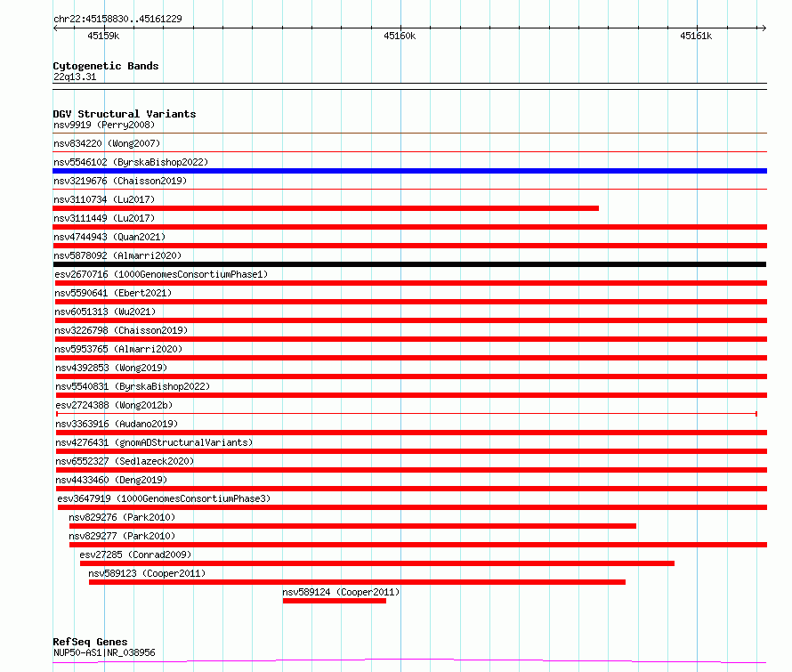Open nsv4276431 (gnomADStructuralVariants) label
The height and width of the screenshot is (672, 792).
coord(154,442)
